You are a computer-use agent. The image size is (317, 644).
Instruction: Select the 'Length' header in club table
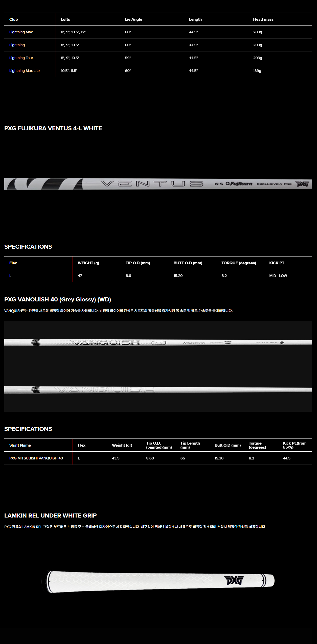pyautogui.click(x=195, y=19)
